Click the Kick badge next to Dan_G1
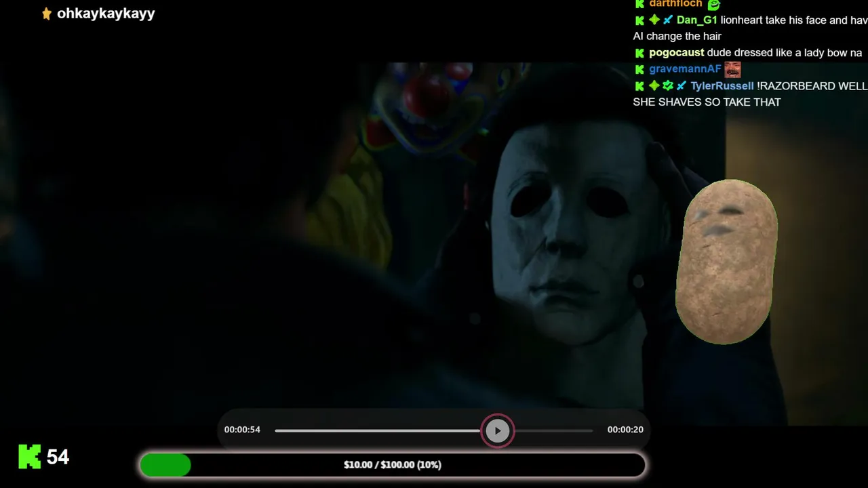The width and height of the screenshot is (868, 488). click(639, 20)
